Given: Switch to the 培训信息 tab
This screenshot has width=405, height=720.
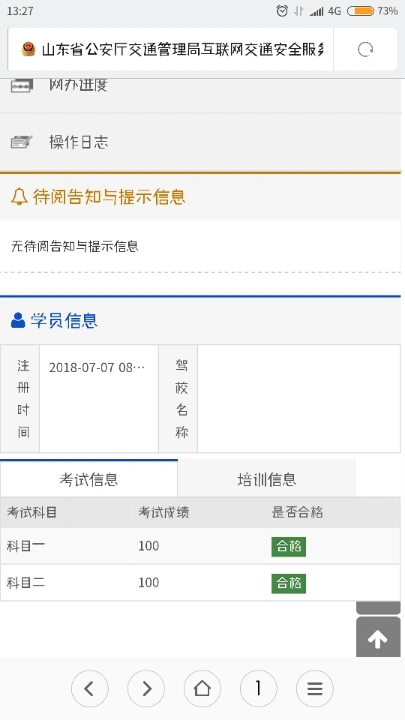Looking at the screenshot, I should pos(267,479).
